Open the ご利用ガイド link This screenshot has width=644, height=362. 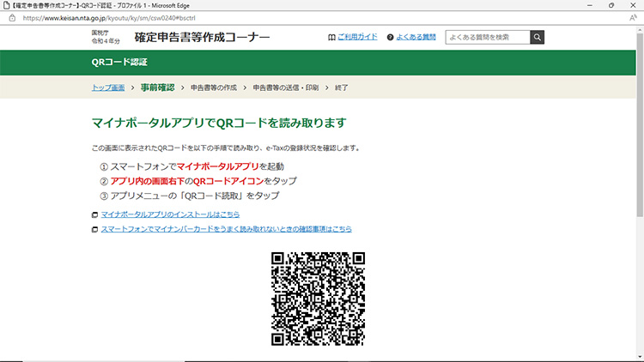tap(356, 38)
